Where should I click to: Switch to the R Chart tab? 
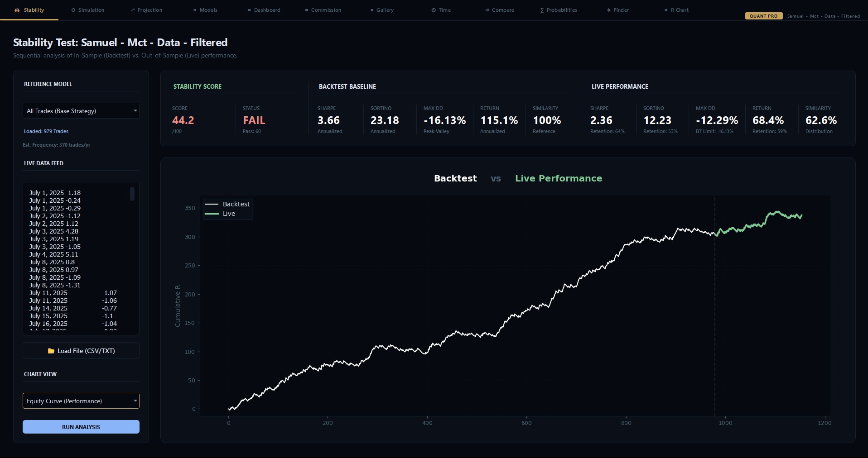point(676,10)
